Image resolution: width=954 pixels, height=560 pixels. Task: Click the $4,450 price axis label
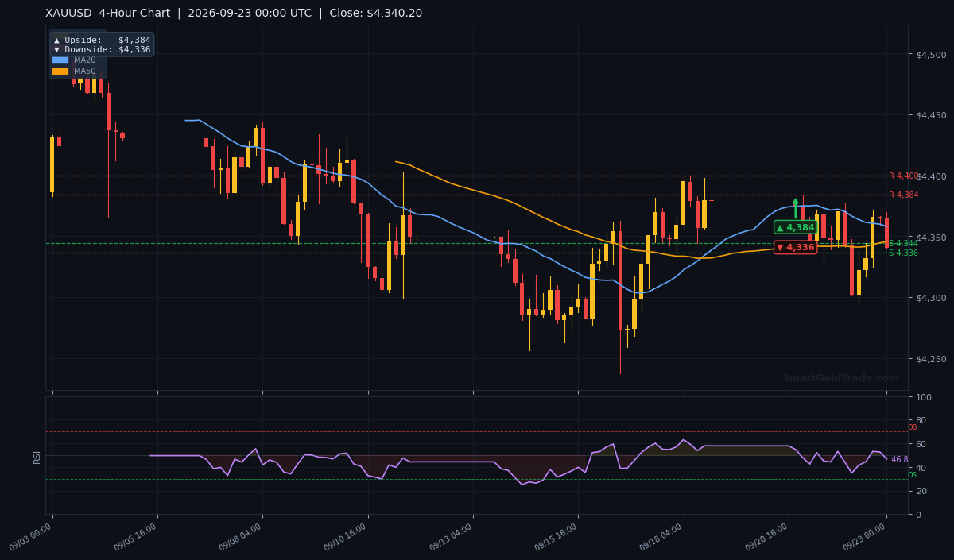932,115
